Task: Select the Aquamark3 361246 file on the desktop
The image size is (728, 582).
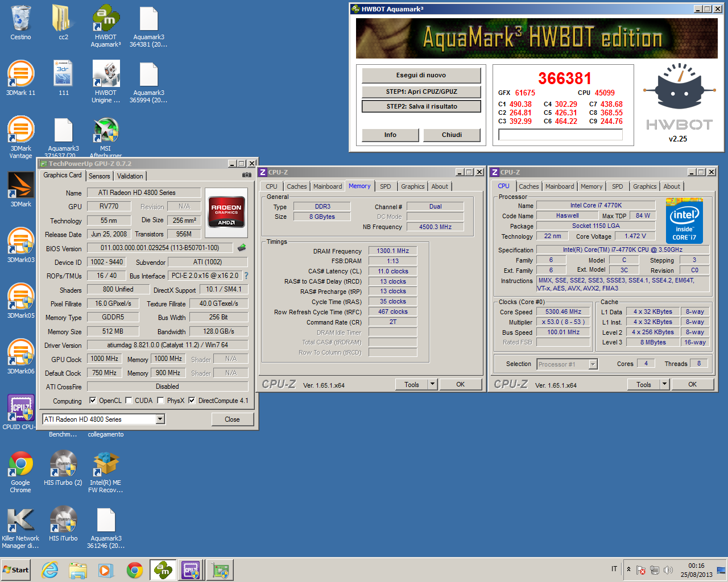Action: (x=106, y=527)
